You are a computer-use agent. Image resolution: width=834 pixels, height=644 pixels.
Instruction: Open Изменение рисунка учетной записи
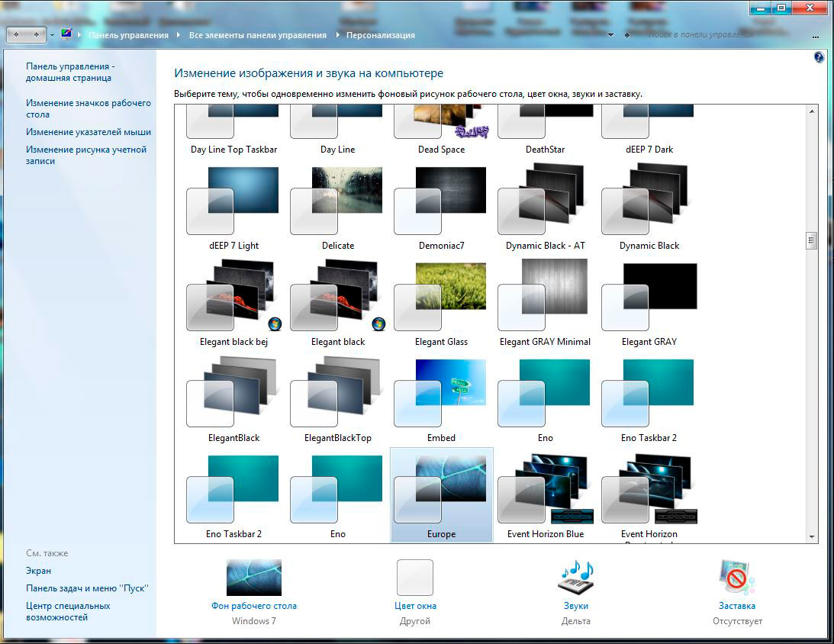tap(86, 155)
